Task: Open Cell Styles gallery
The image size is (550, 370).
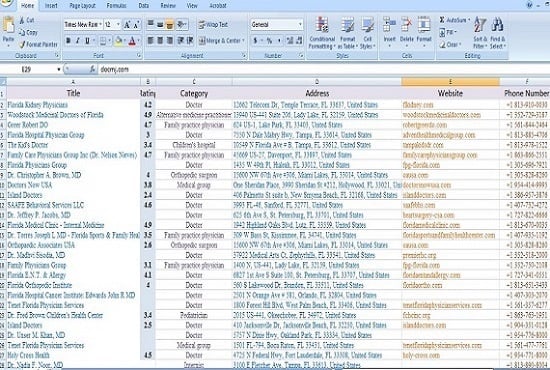Action: (367, 33)
